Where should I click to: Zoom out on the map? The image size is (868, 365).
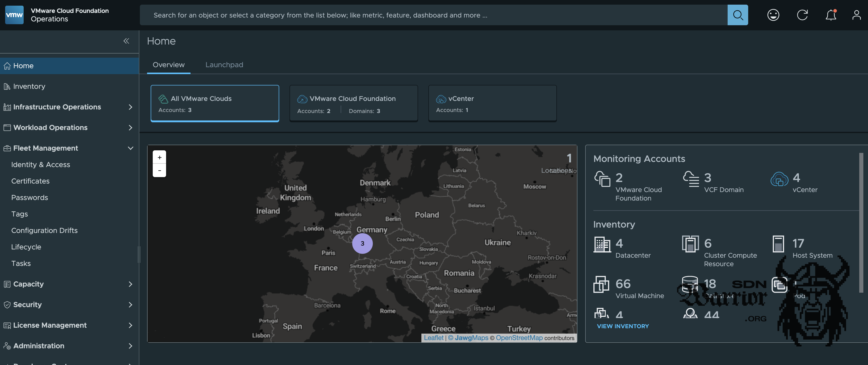159,170
